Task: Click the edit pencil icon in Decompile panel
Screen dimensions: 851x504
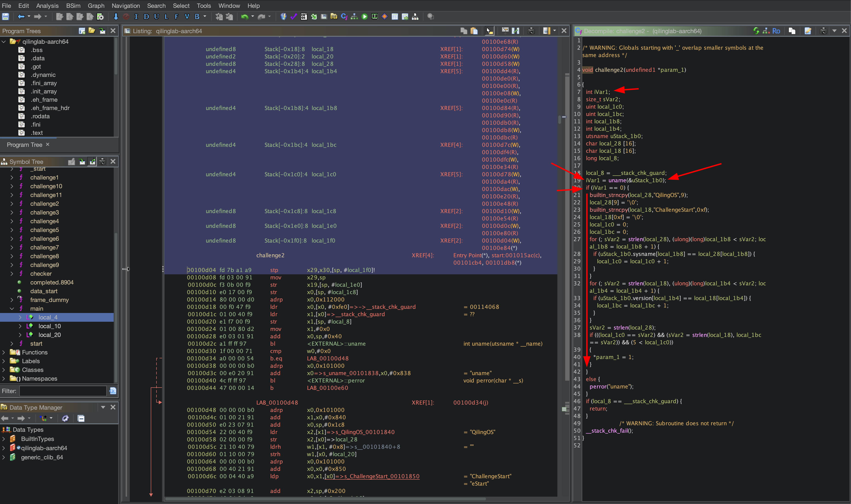Action: (808, 31)
